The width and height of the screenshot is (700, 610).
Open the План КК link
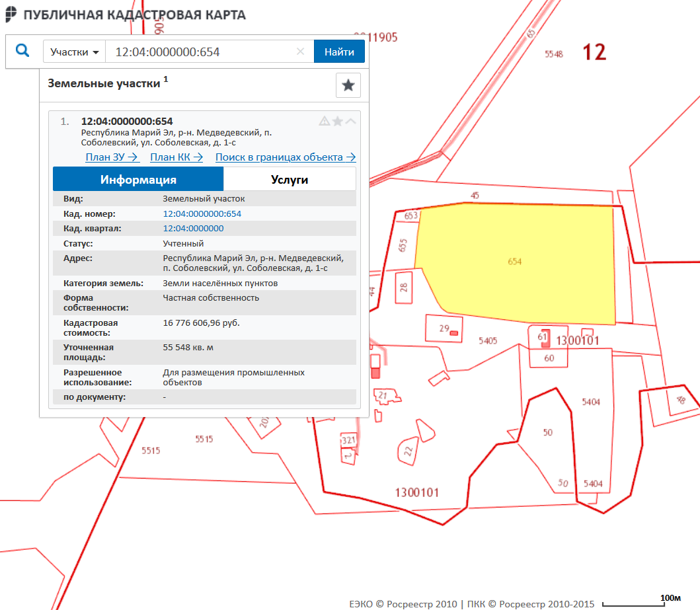(x=176, y=157)
